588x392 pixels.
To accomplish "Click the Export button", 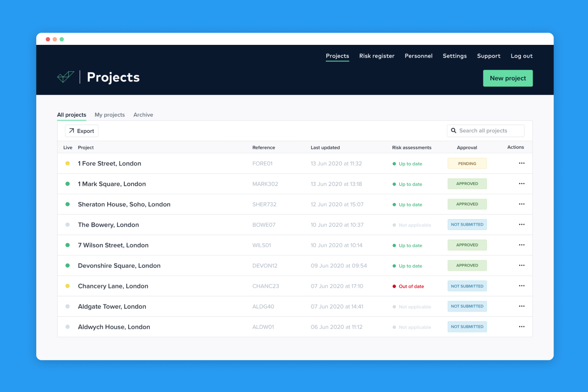I will pyautogui.click(x=82, y=131).
